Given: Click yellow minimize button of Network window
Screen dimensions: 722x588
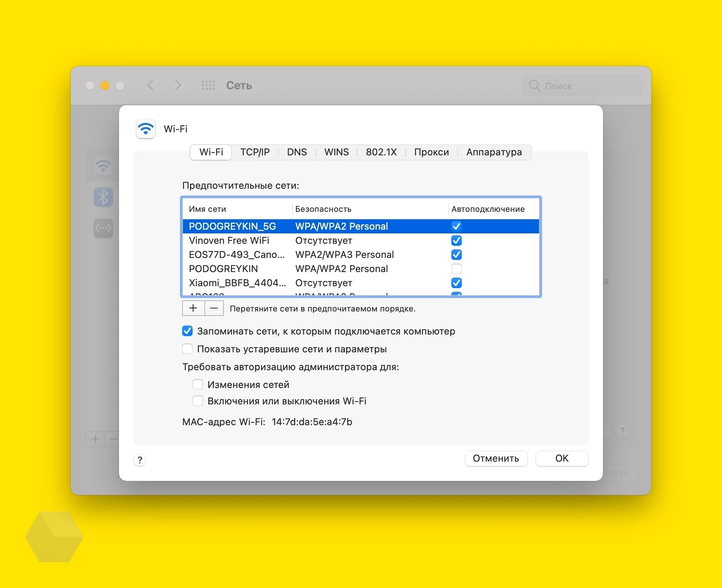Looking at the screenshot, I should click(105, 85).
